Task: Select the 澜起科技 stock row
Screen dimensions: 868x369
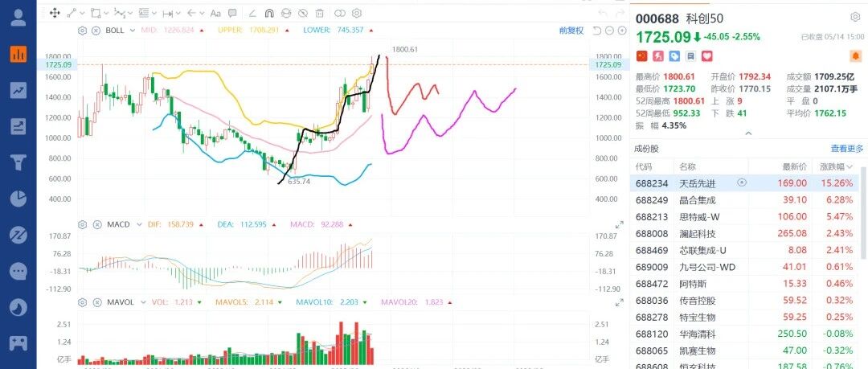Action: click(x=744, y=233)
